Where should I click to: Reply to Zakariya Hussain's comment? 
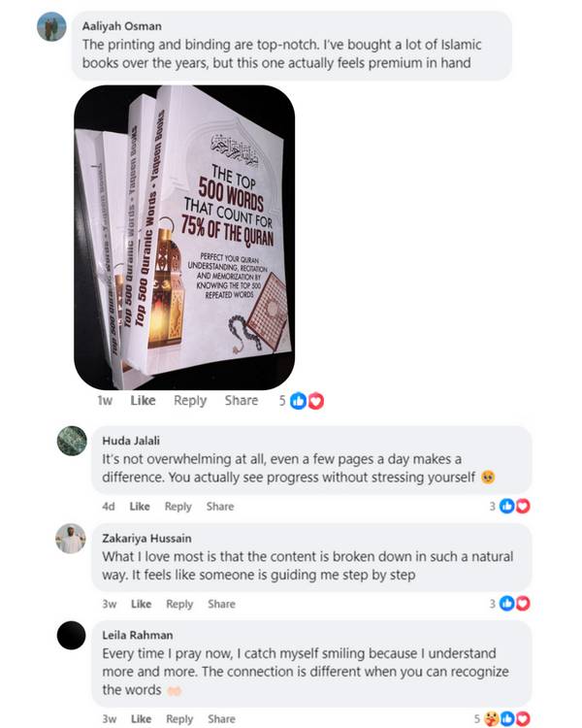179,604
